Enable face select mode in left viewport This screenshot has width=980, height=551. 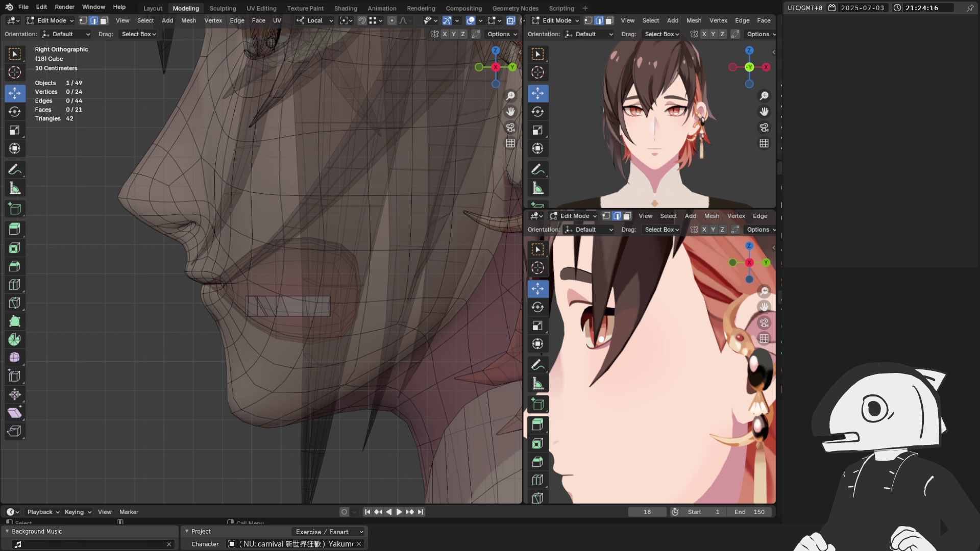(104, 20)
